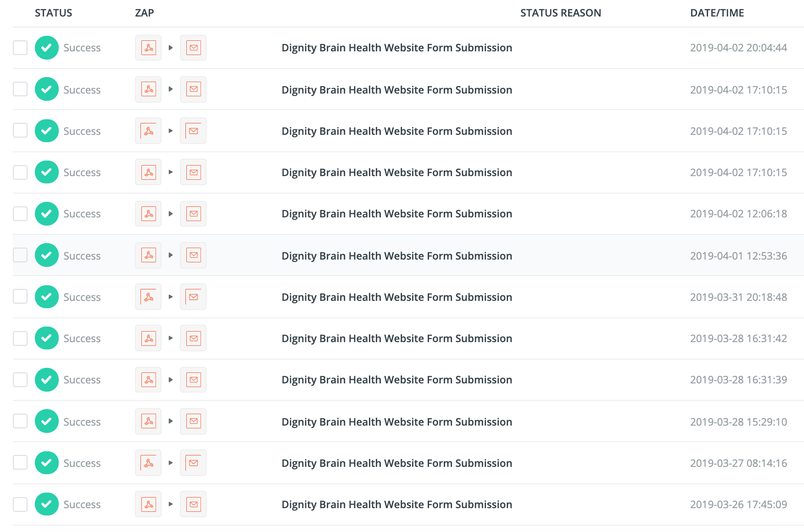Open zap name in 12:06:18 row
Screen dimensions: 804x532
pos(397,214)
